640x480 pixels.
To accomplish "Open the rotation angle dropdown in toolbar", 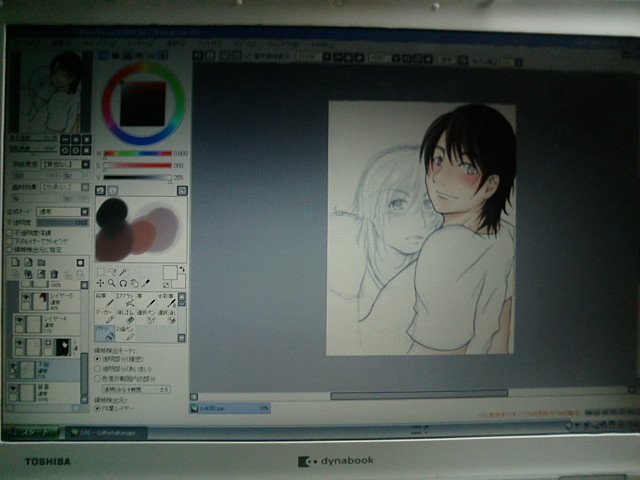I will tap(396, 58).
